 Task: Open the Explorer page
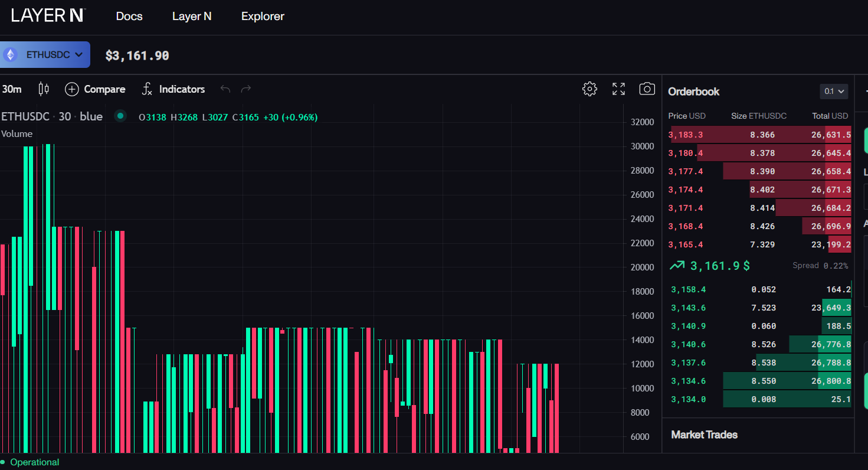tap(263, 17)
